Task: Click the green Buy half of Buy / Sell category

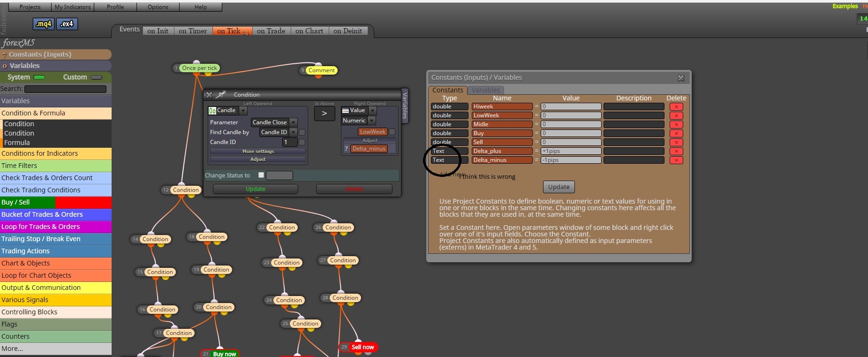Action: [x=28, y=202]
